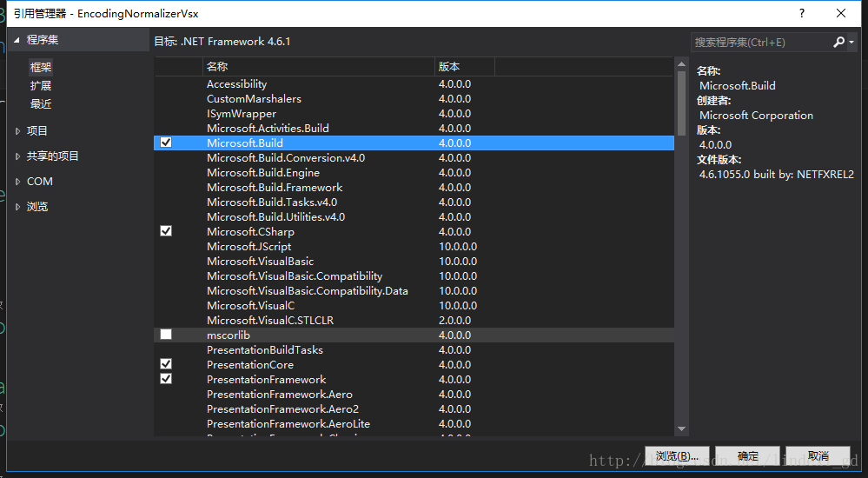Select the Accessibility assembly row
Viewport: 868px width, 478px height.
click(414, 83)
